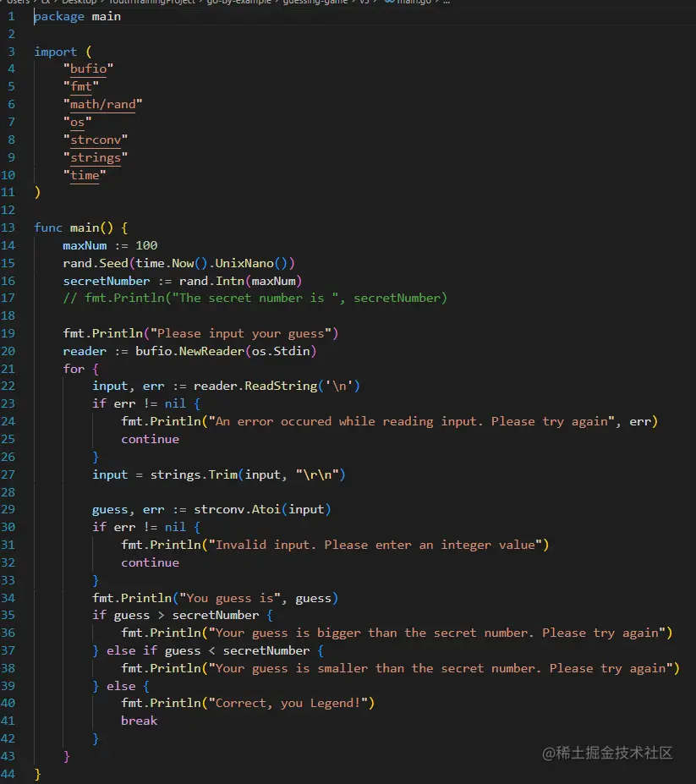The image size is (696, 784).
Task: Click 'secretNumber' declaration on line 16
Action: pyautogui.click(x=107, y=281)
